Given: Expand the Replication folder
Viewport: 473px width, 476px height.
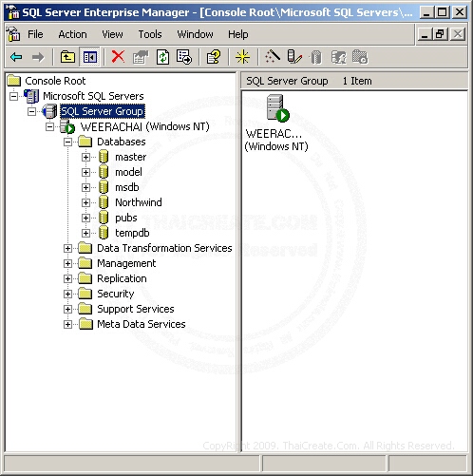Looking at the screenshot, I should pyautogui.click(x=67, y=278).
